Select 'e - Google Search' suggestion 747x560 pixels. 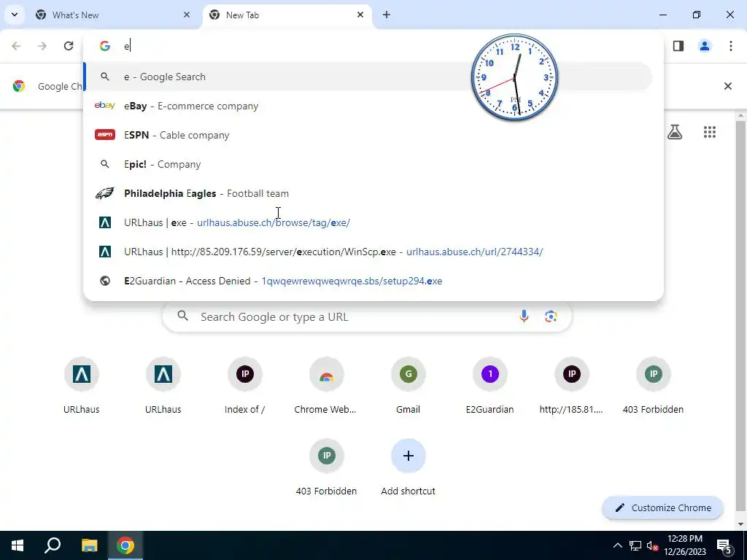[x=368, y=77]
